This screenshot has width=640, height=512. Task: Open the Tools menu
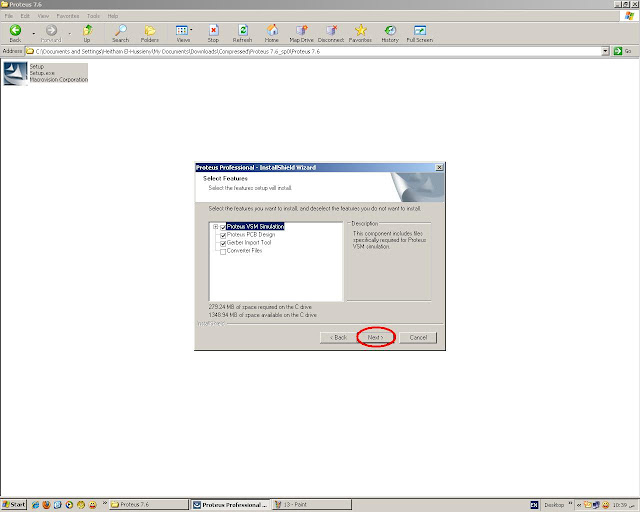(93, 16)
